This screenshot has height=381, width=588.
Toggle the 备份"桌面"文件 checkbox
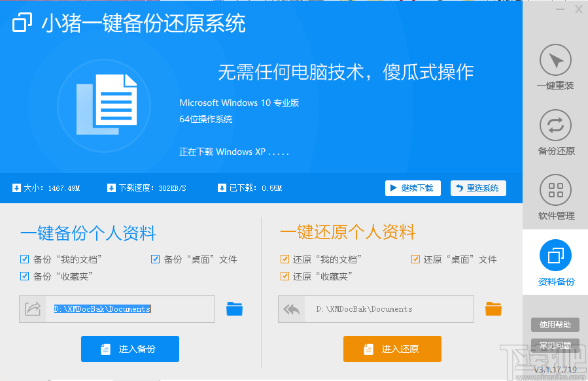coord(155,259)
